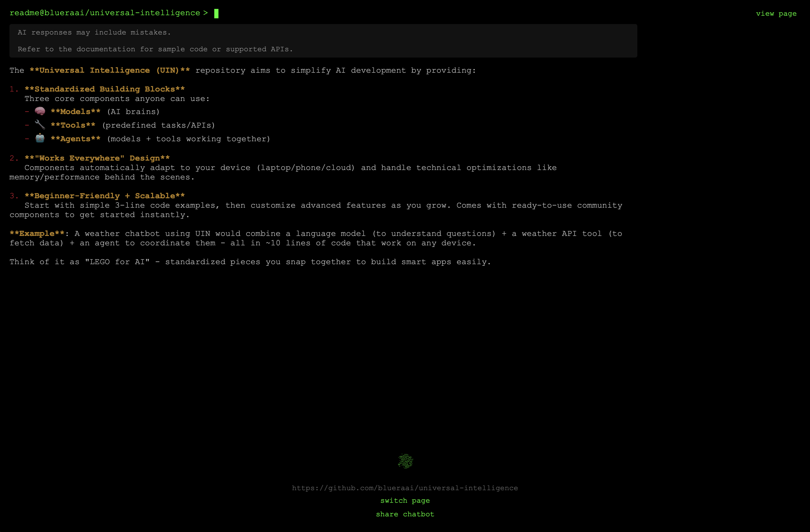
Task: Click the bold Agents list item text
Action: pyautogui.click(x=76, y=139)
